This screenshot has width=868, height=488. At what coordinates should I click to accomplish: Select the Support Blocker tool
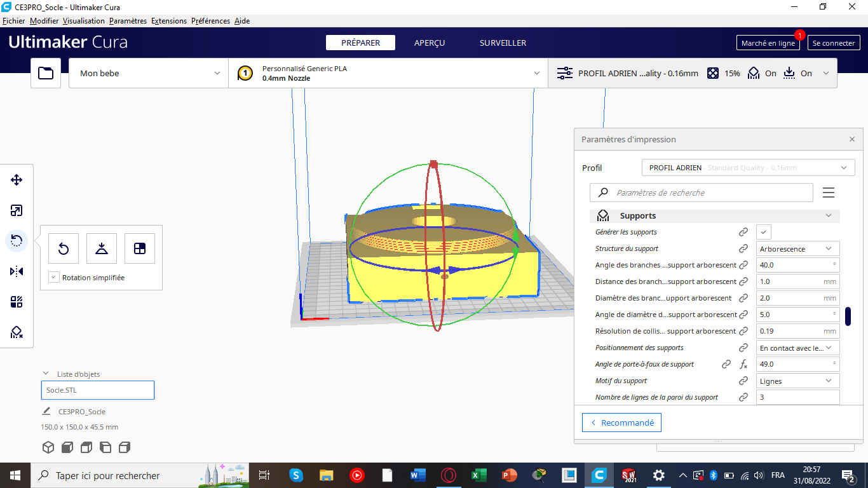(17, 332)
